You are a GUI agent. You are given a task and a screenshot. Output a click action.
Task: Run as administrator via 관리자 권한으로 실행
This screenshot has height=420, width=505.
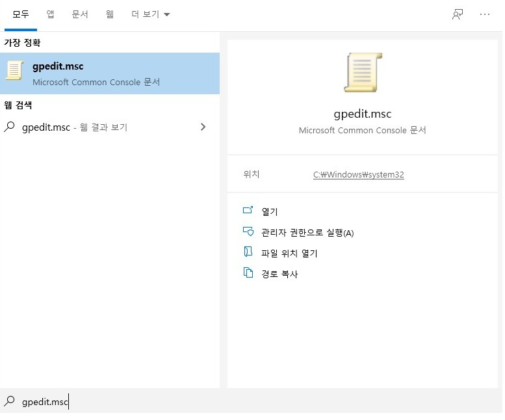click(307, 233)
